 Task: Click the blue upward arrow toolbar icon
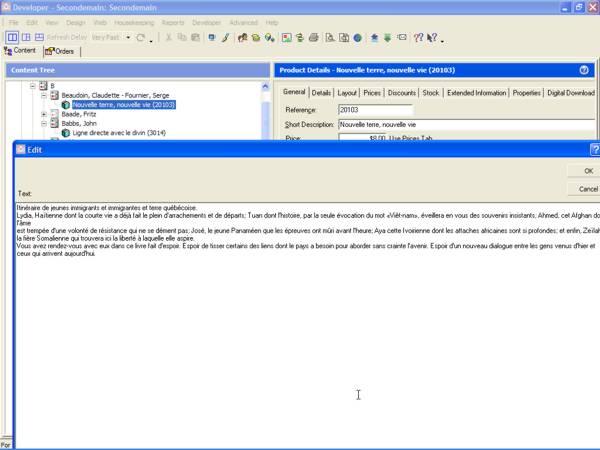[x=374, y=37]
